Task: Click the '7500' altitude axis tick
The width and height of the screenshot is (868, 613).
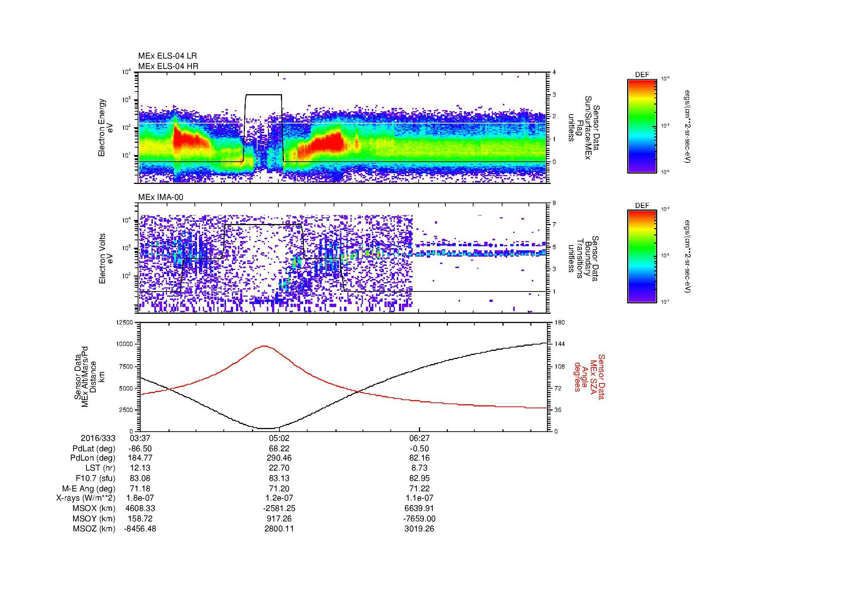Action: [126, 366]
